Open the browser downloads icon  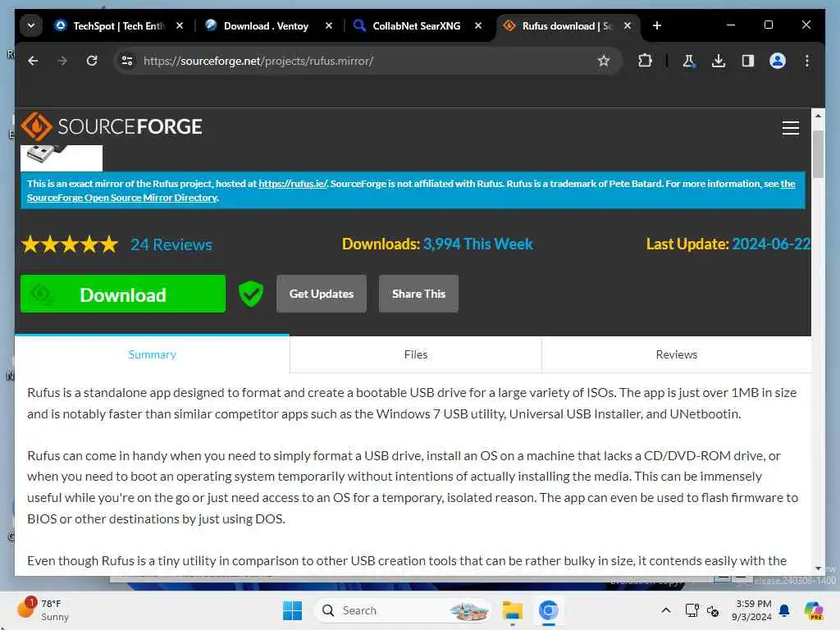[719, 61]
